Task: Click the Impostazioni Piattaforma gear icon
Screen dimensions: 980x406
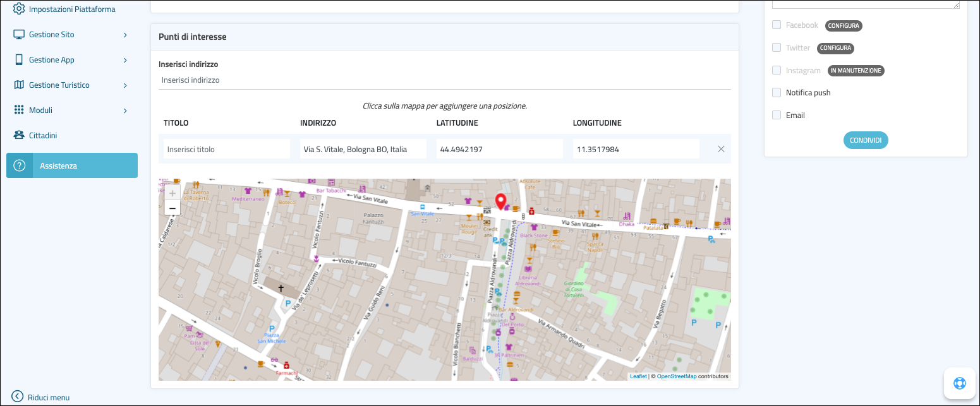Action: (x=19, y=9)
